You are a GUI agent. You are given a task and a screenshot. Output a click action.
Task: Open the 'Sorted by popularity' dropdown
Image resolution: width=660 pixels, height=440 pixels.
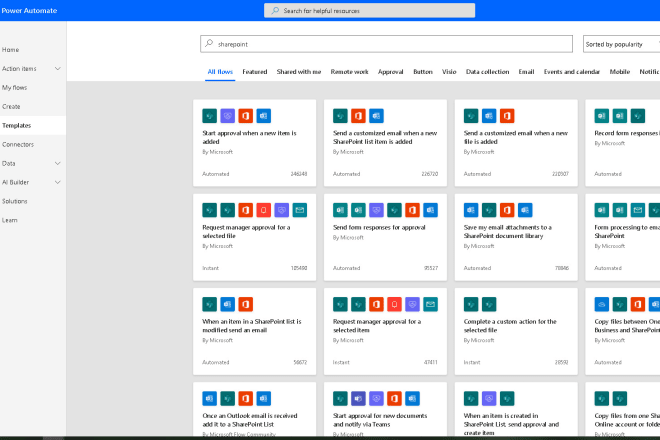pos(621,44)
